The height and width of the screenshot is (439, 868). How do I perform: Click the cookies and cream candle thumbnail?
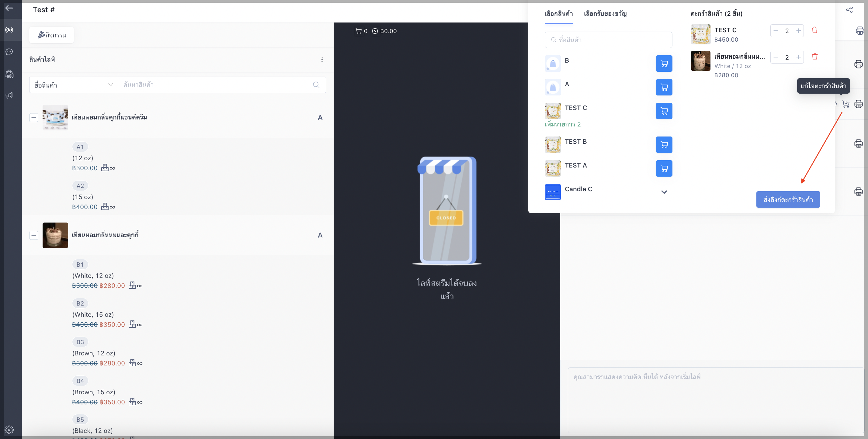point(55,118)
